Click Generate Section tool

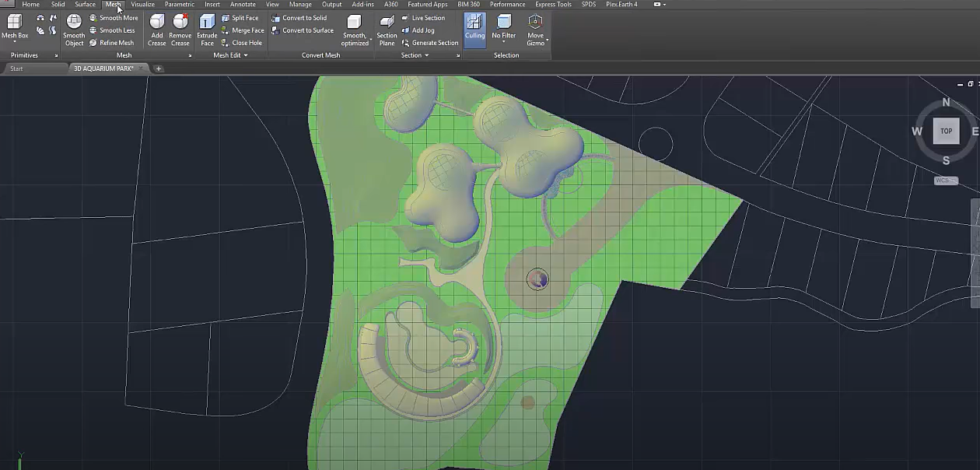[x=430, y=43]
